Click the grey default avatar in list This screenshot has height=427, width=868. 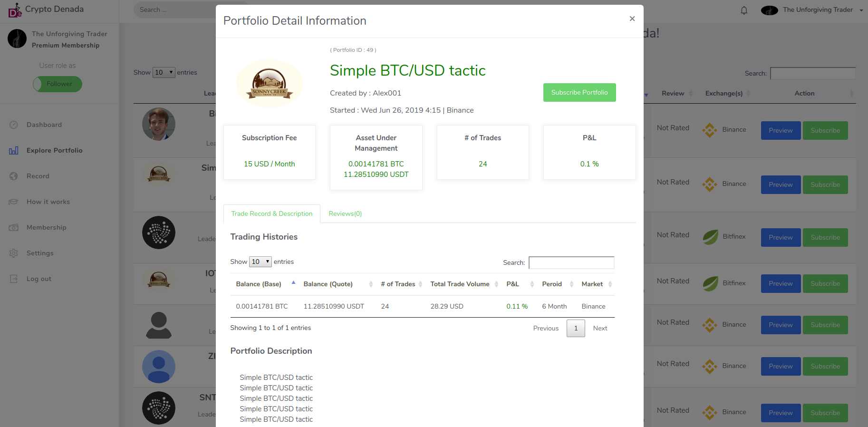159,325
